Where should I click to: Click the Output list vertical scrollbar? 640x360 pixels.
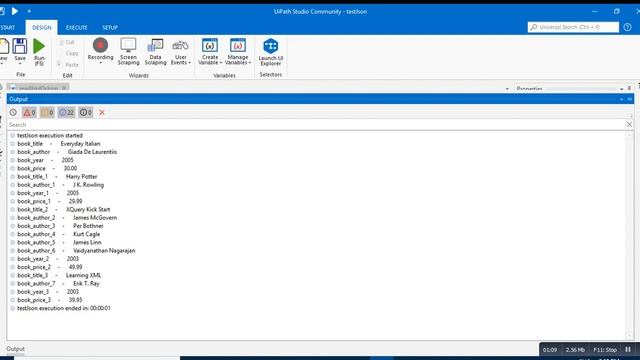tap(629, 236)
